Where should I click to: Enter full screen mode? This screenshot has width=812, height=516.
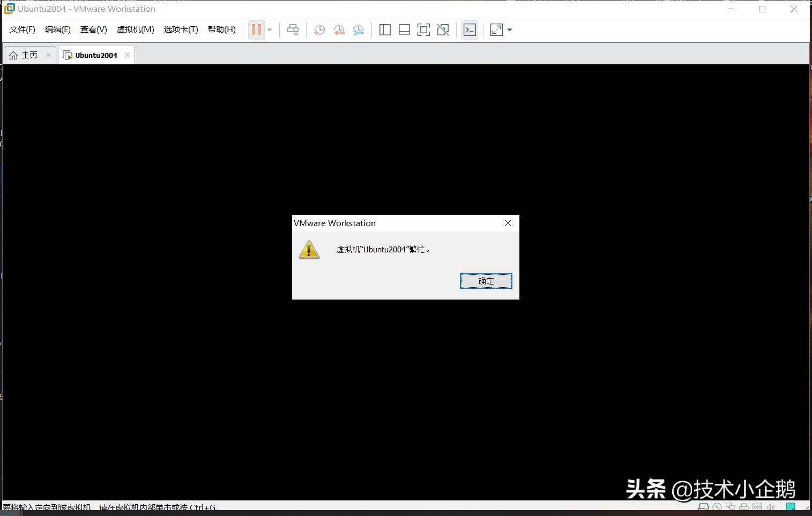pos(423,30)
